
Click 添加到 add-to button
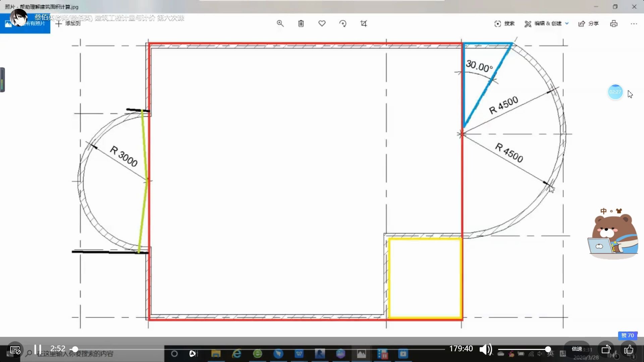(x=68, y=23)
